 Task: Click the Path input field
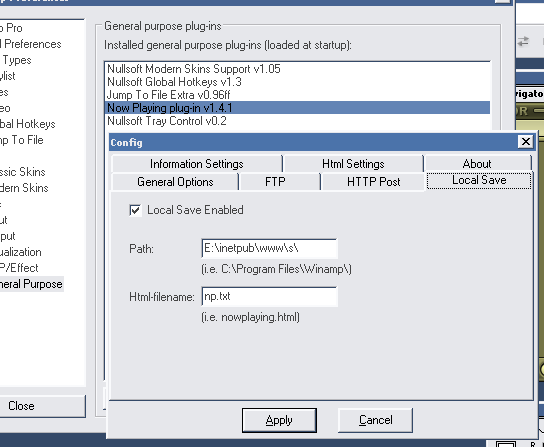pos(269,248)
